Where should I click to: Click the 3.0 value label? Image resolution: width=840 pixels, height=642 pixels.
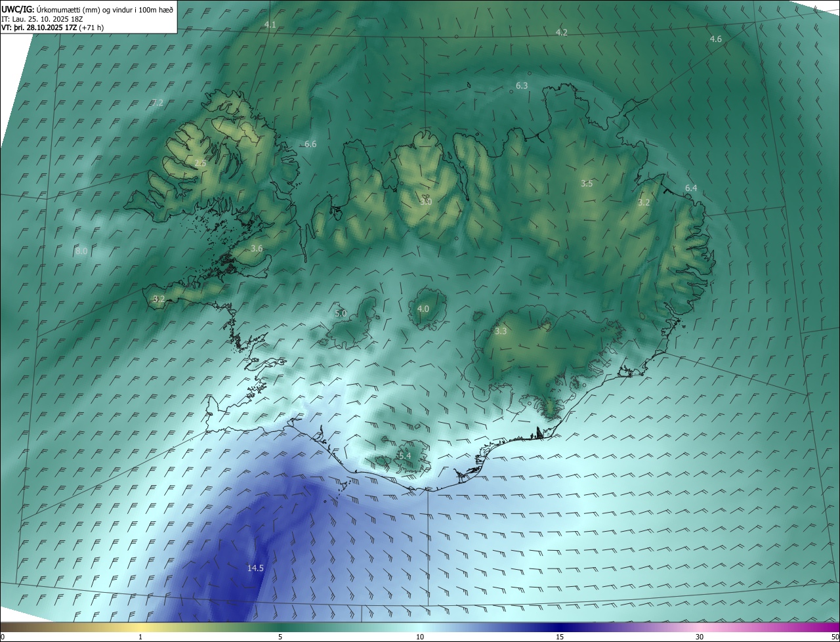[x=426, y=202]
